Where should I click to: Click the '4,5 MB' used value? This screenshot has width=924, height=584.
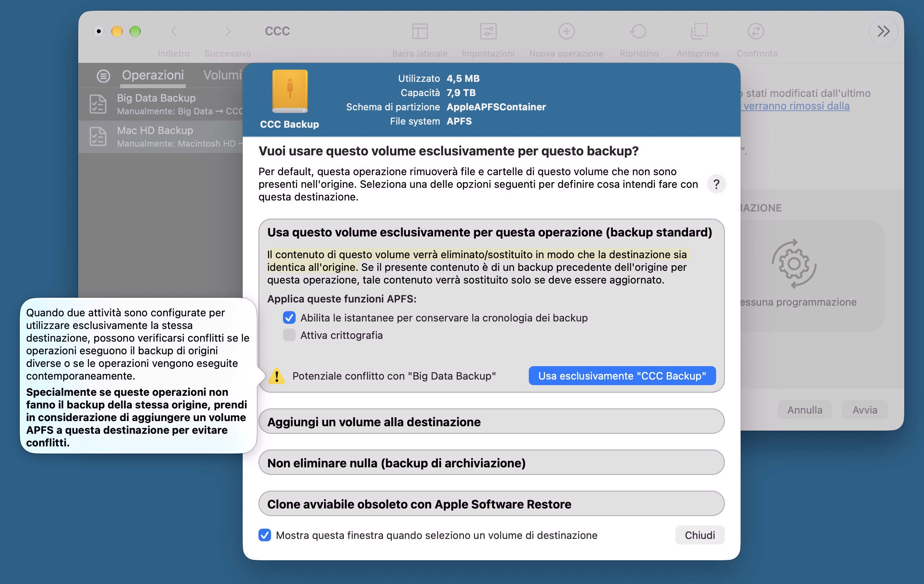(463, 79)
